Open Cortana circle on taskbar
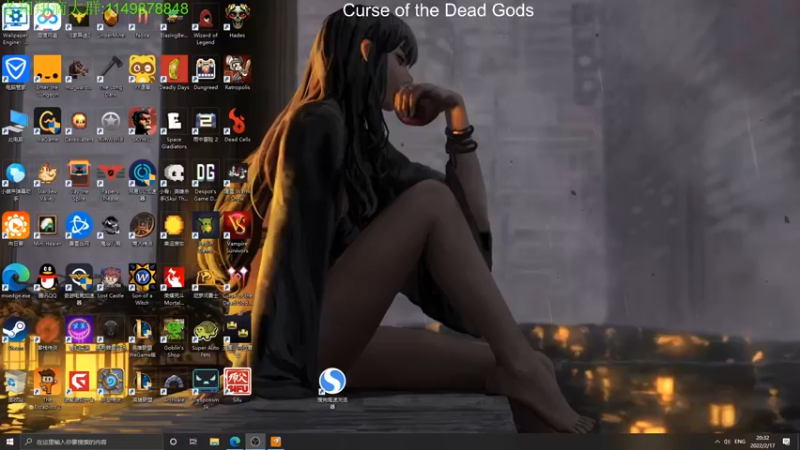Image resolution: width=800 pixels, height=450 pixels. tap(173, 441)
